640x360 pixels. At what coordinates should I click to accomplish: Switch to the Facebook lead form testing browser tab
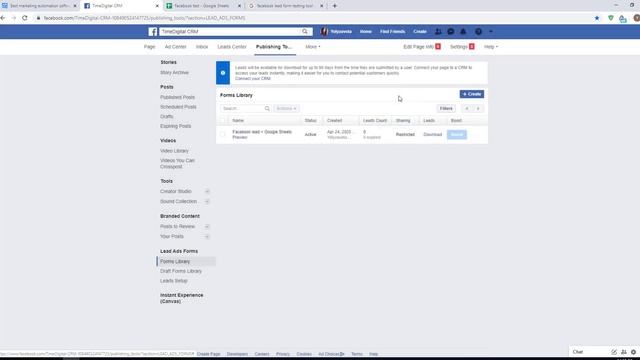pyautogui.click(x=285, y=6)
